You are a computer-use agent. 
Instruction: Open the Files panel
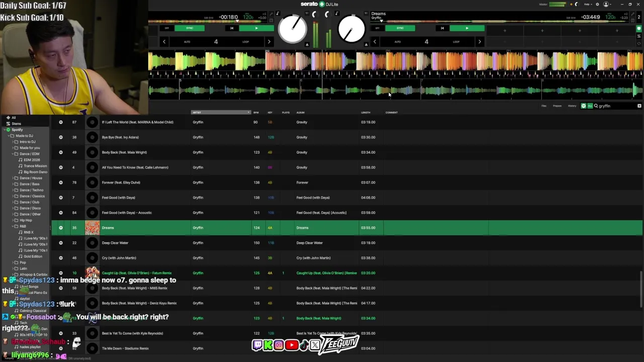pos(544,106)
